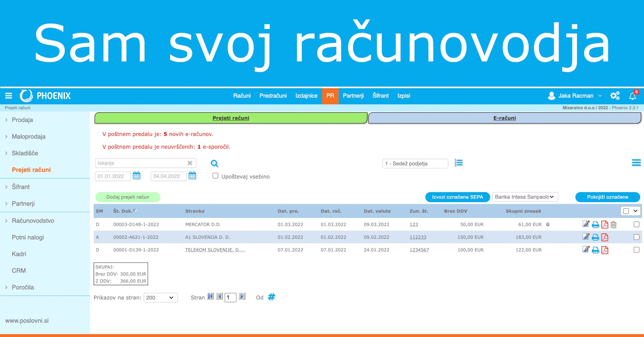Print the A1 SLOVENIJA invoice

point(595,237)
